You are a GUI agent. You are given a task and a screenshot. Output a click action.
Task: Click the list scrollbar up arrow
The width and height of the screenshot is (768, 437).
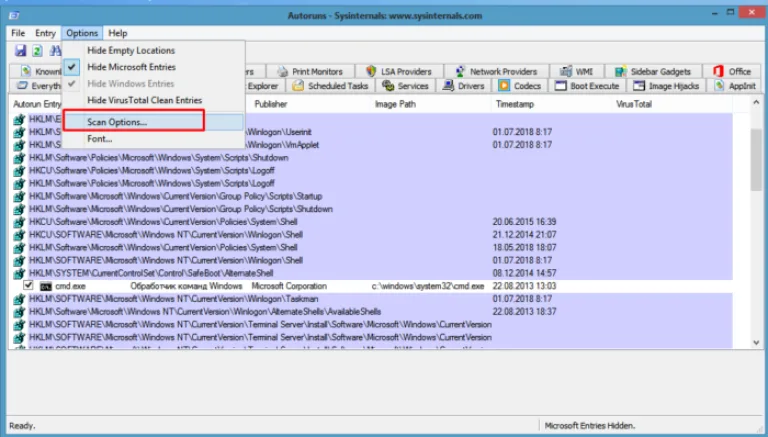point(756,102)
